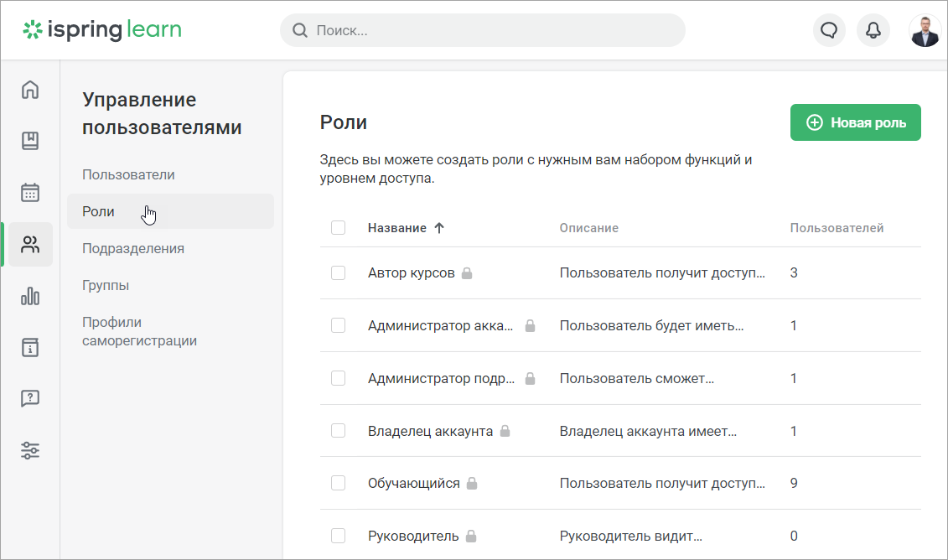948x560 pixels.
Task: Open the reports bar chart icon
Action: (x=30, y=296)
